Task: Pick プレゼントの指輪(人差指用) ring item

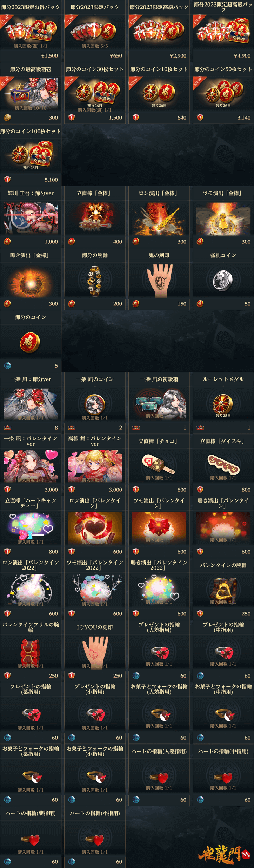Action: click(x=159, y=651)
